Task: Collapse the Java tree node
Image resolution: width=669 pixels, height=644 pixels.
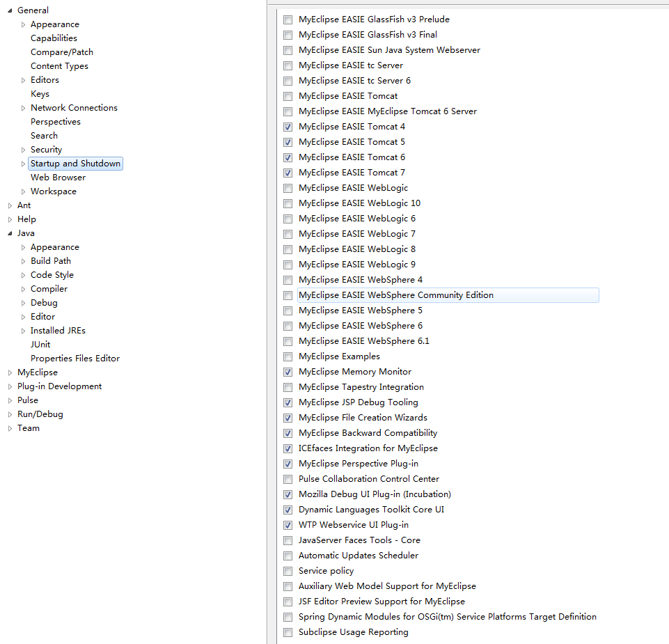Action: click(10, 233)
